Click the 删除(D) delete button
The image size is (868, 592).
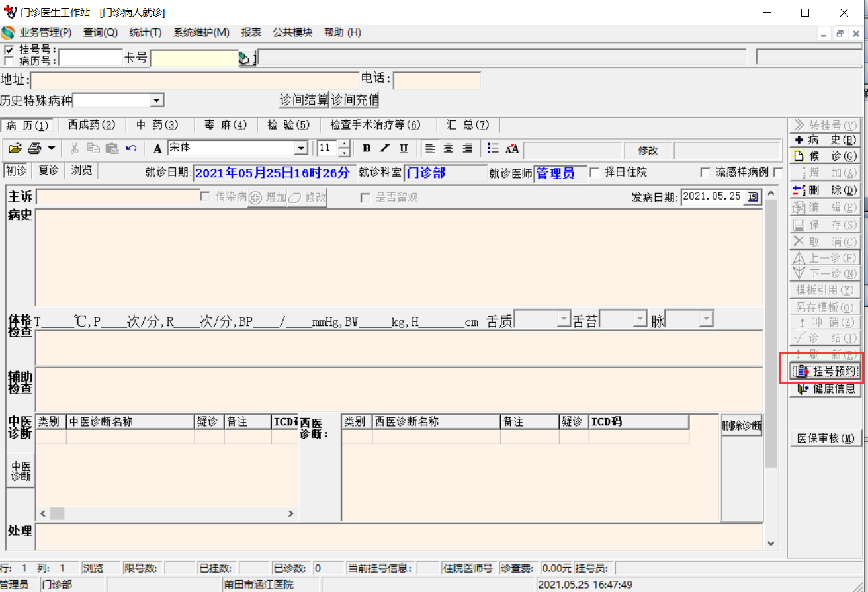click(x=825, y=190)
